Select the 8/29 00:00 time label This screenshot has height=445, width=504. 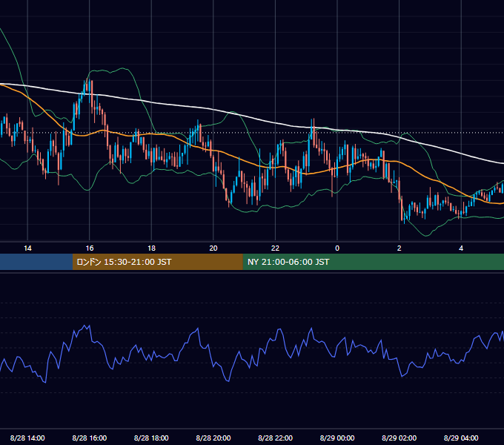point(337,438)
